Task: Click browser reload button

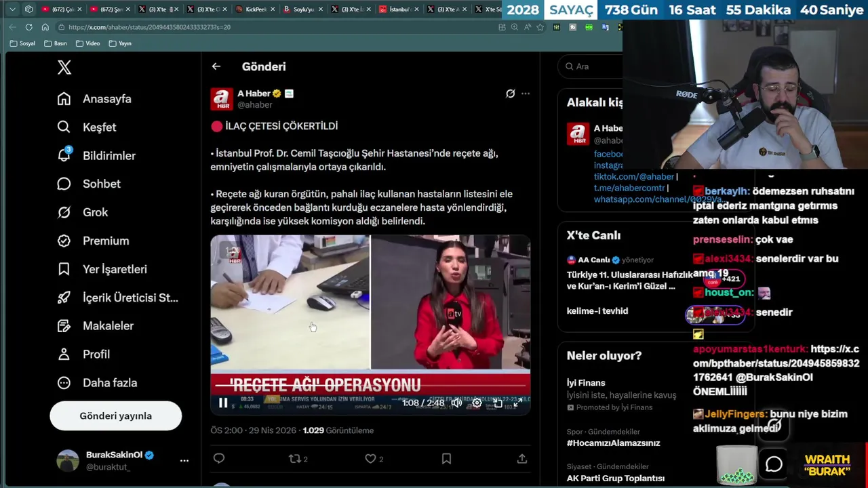Action: click(28, 27)
